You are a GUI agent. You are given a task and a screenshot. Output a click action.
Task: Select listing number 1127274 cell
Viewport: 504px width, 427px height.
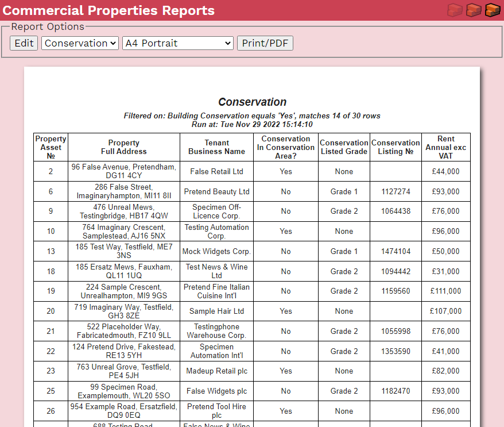tap(396, 191)
